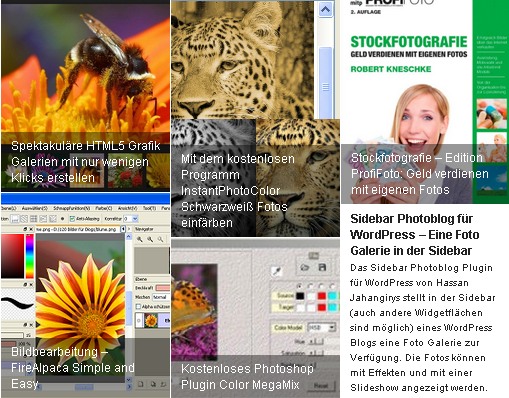Click the red Source color swatch
Viewport: 509px width, 398px height.
coord(322,296)
